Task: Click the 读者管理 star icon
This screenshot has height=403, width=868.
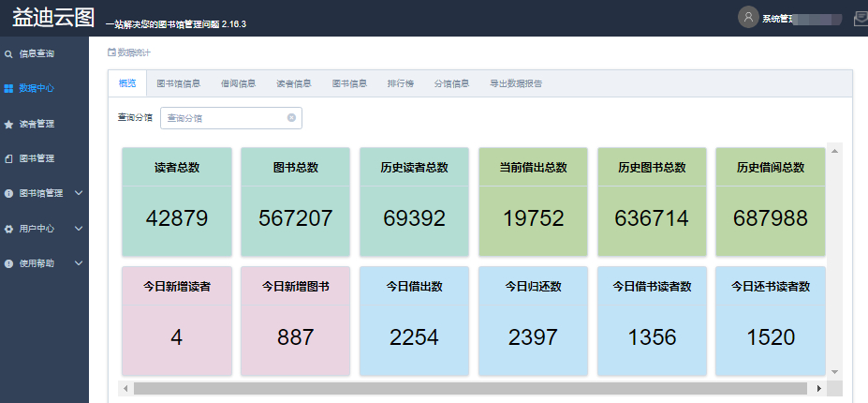Action: [8, 124]
